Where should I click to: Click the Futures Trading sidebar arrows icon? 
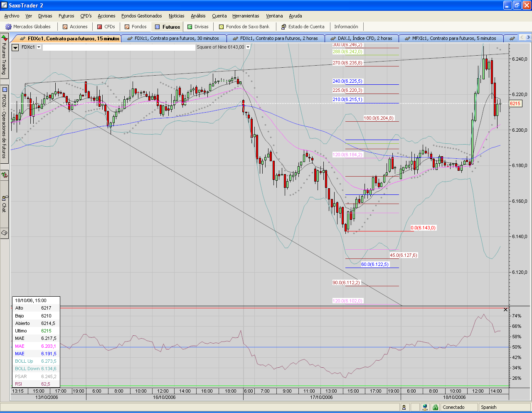point(4,38)
